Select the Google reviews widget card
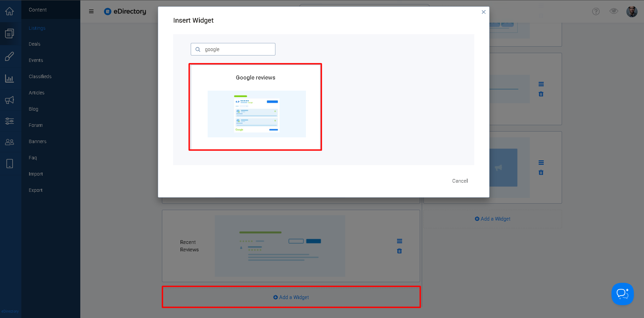The image size is (644, 318). (255, 107)
